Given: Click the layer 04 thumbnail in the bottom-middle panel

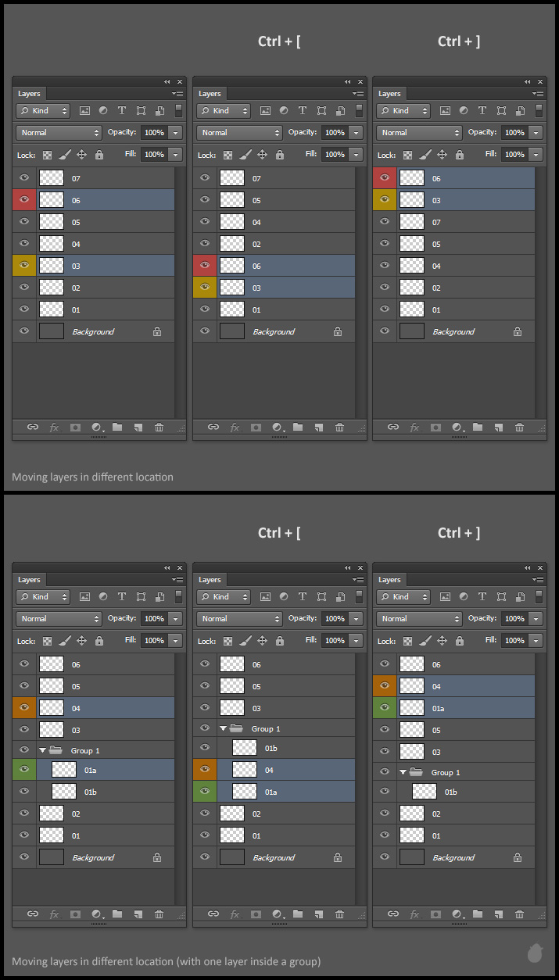Looking at the screenshot, I should [245, 770].
